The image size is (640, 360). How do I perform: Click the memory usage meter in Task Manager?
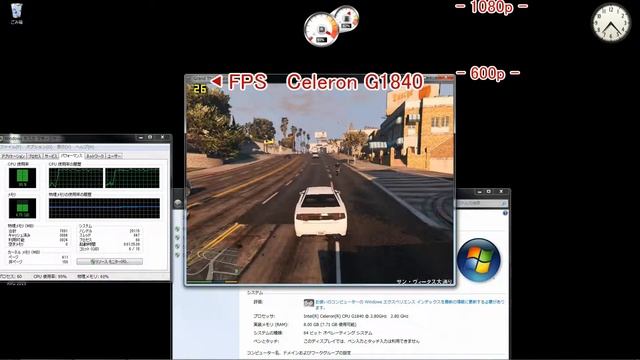pos(22,208)
